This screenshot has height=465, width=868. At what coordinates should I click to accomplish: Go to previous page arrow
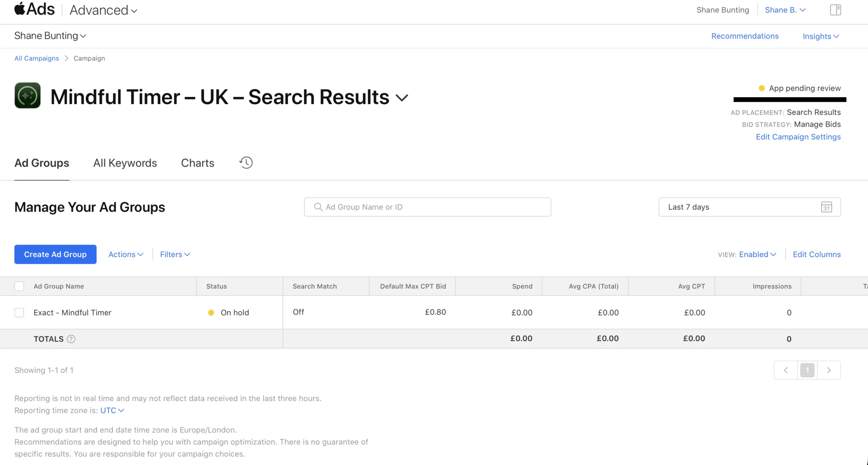tap(786, 370)
